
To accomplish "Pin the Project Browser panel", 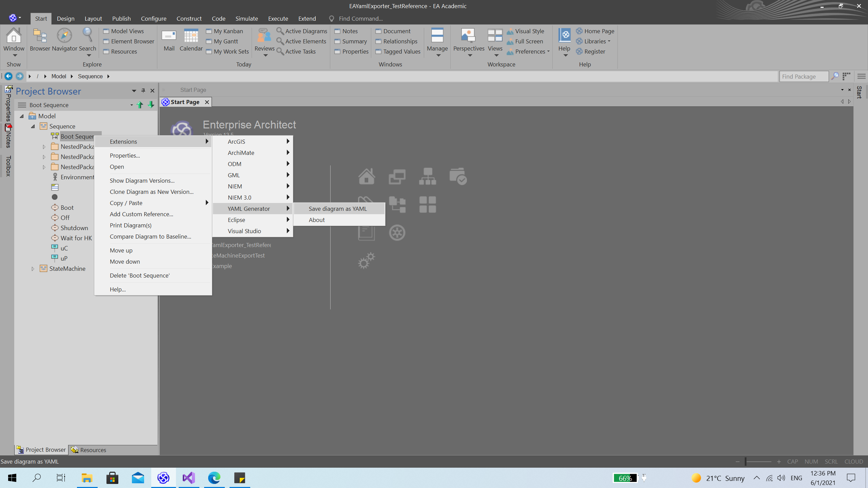I will [143, 91].
